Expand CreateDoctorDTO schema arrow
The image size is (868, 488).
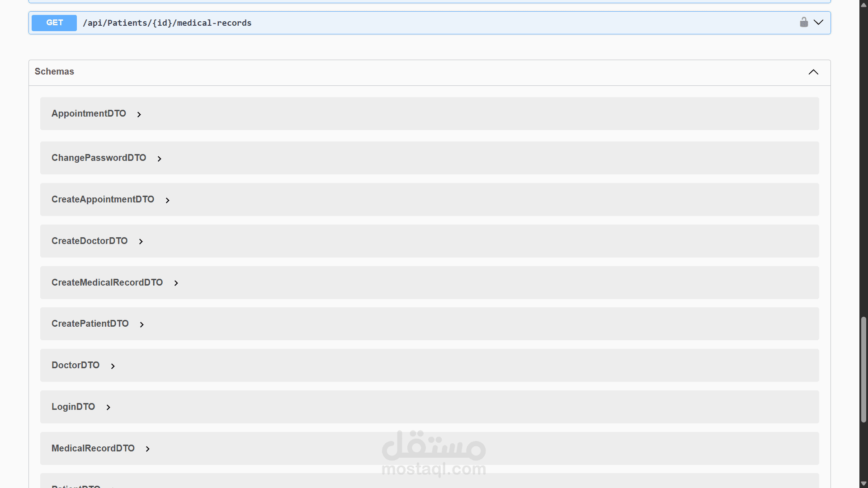141,242
